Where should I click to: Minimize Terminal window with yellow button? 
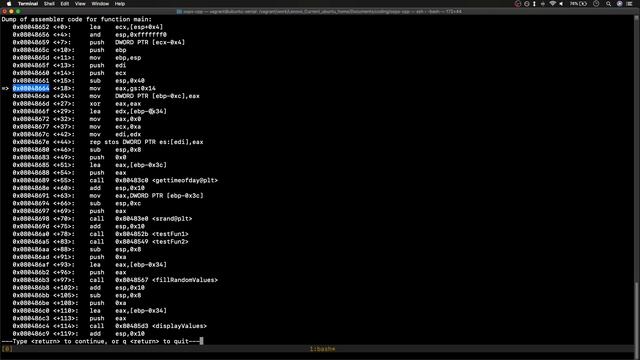pos(11,11)
